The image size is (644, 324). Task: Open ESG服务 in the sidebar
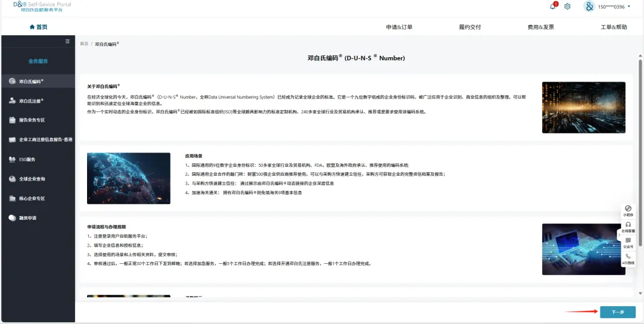coord(38,159)
